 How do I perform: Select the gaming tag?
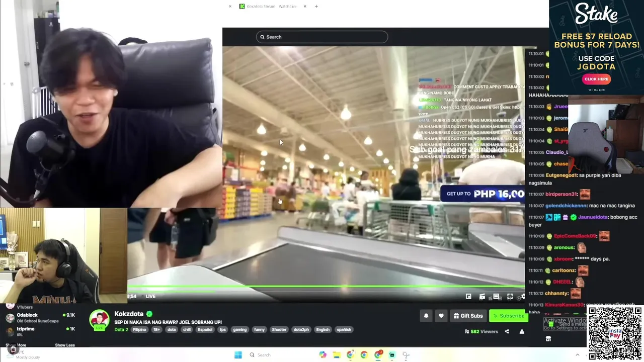240,330
